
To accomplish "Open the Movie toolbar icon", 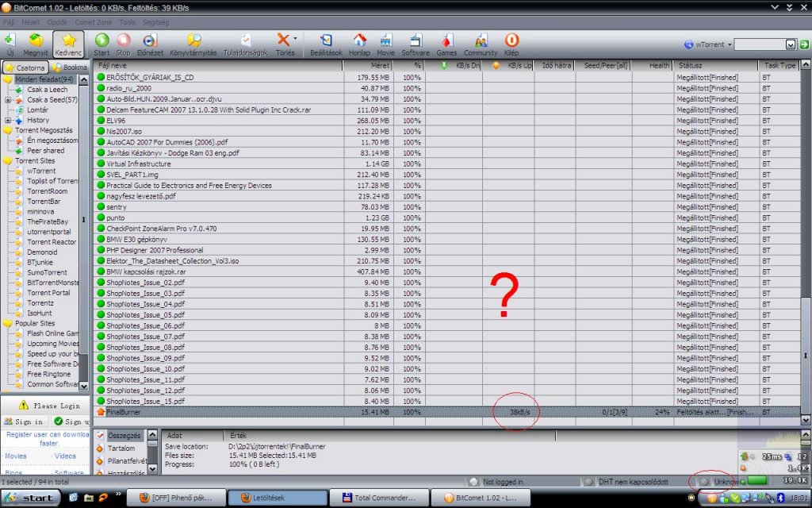I will 386,40.
